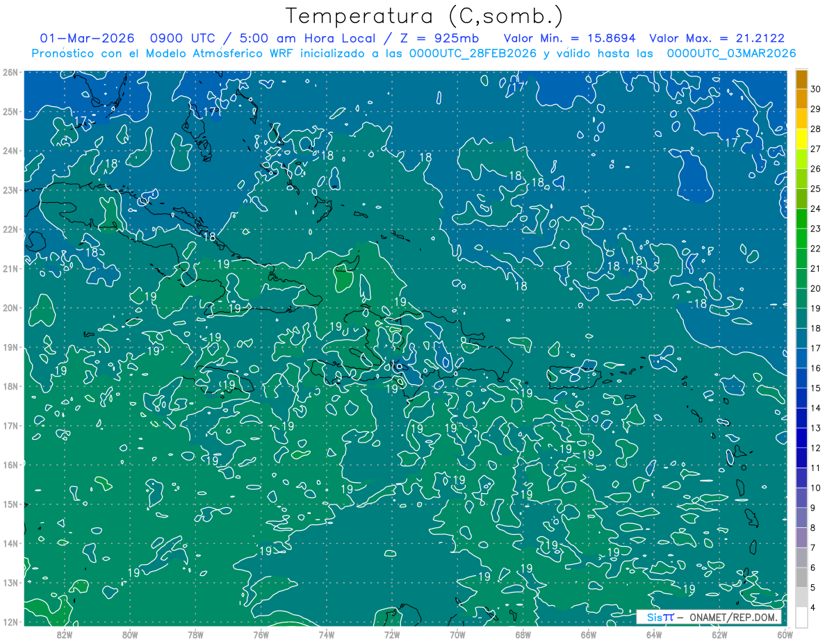
Task: Click "Valor Min. = 15.8694" text
Action: coord(569,38)
